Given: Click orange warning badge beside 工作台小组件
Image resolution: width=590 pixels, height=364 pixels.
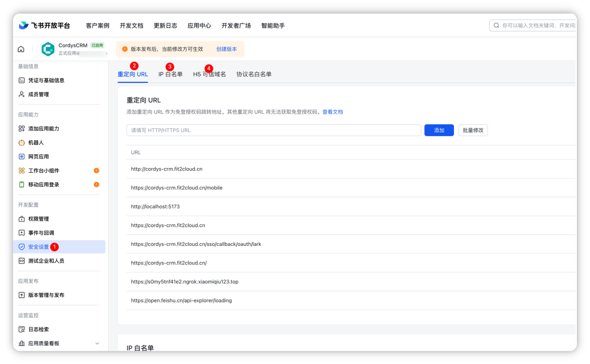Looking at the screenshot, I should [x=96, y=171].
